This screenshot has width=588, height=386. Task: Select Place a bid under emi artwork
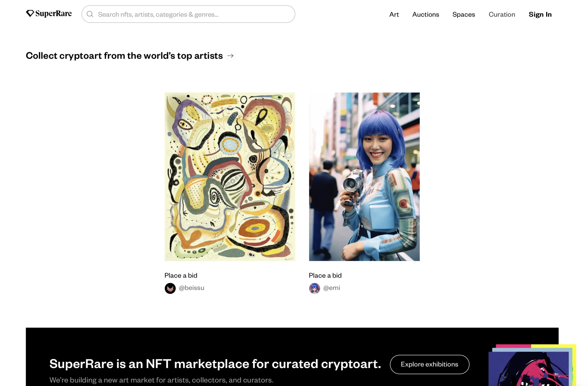(x=325, y=275)
